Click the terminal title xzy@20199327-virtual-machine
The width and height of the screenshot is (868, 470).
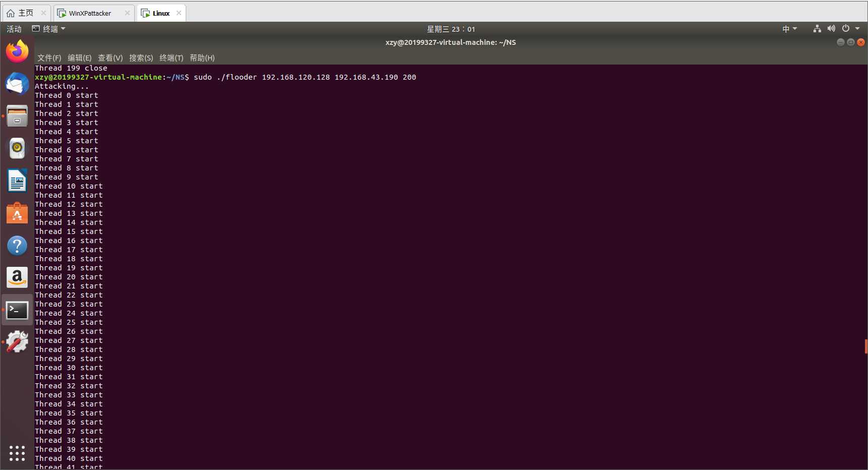pyautogui.click(x=451, y=42)
